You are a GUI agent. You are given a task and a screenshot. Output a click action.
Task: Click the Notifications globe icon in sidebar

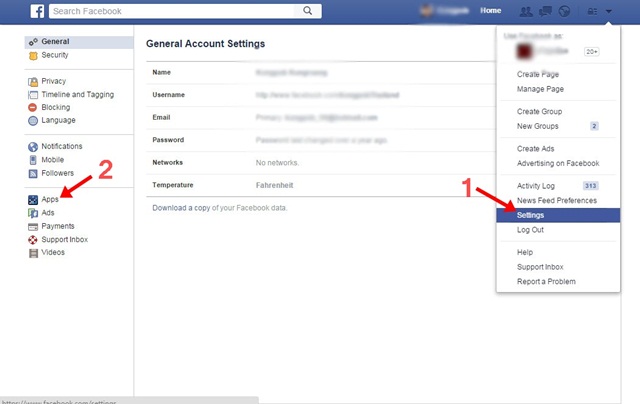click(x=33, y=147)
